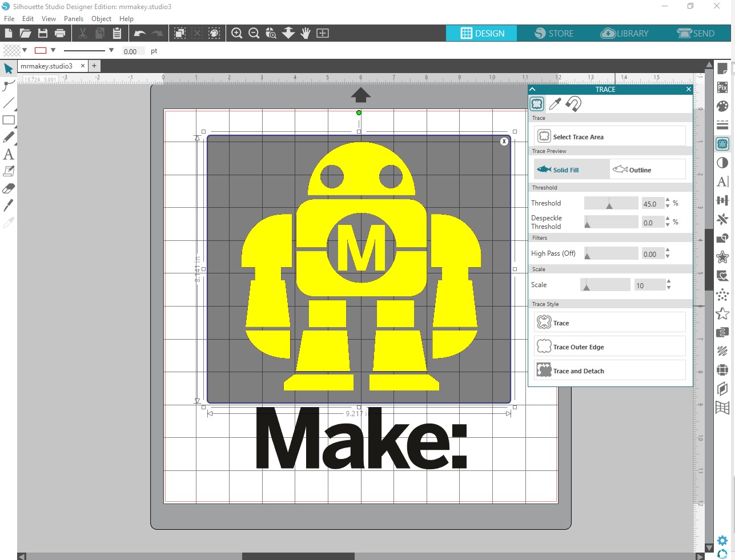Click Trace Outer Edge button
Image resolution: width=735 pixels, height=560 pixels.
pyautogui.click(x=610, y=347)
